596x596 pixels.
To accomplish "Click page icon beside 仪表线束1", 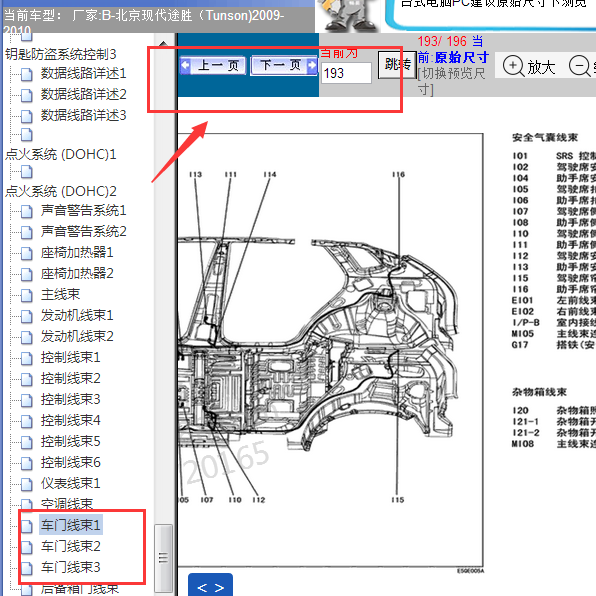I will tap(27, 484).
